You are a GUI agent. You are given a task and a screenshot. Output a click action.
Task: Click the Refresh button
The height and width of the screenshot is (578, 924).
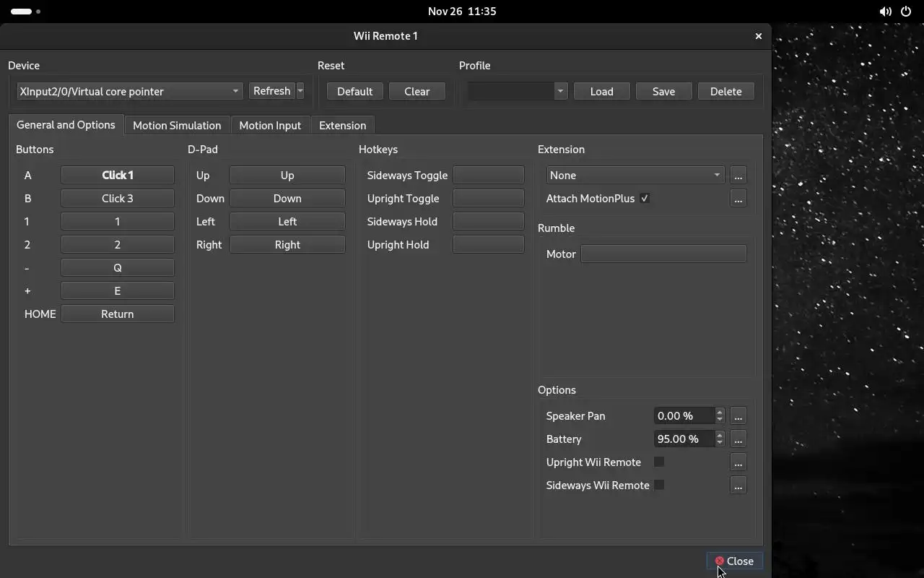pos(272,91)
